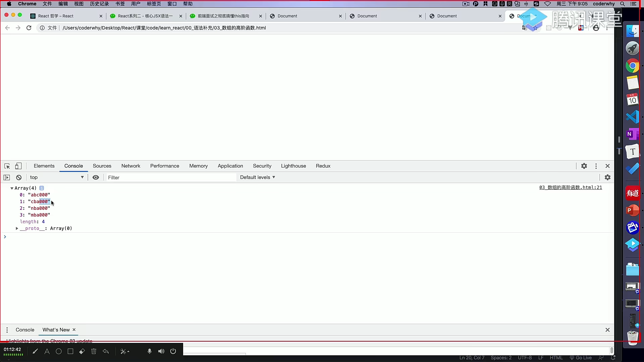
Task: Open the console settings gear
Action: [x=607, y=177]
